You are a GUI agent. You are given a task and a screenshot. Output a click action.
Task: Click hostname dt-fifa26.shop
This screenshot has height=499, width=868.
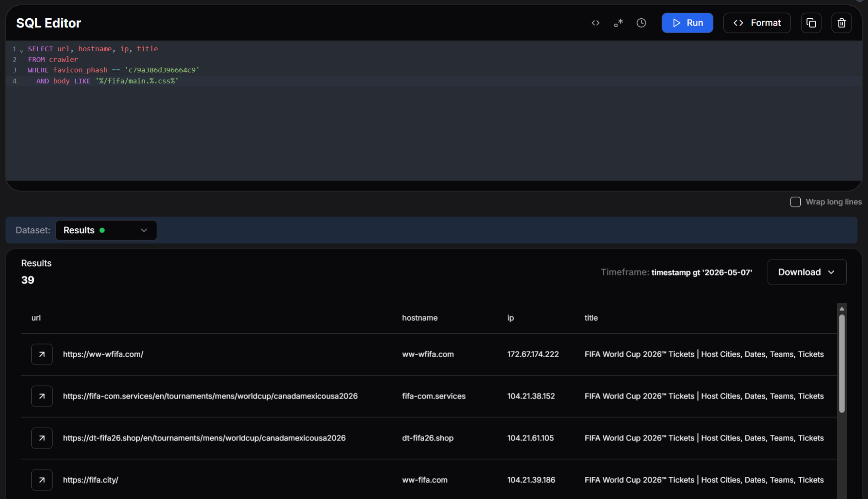click(428, 438)
